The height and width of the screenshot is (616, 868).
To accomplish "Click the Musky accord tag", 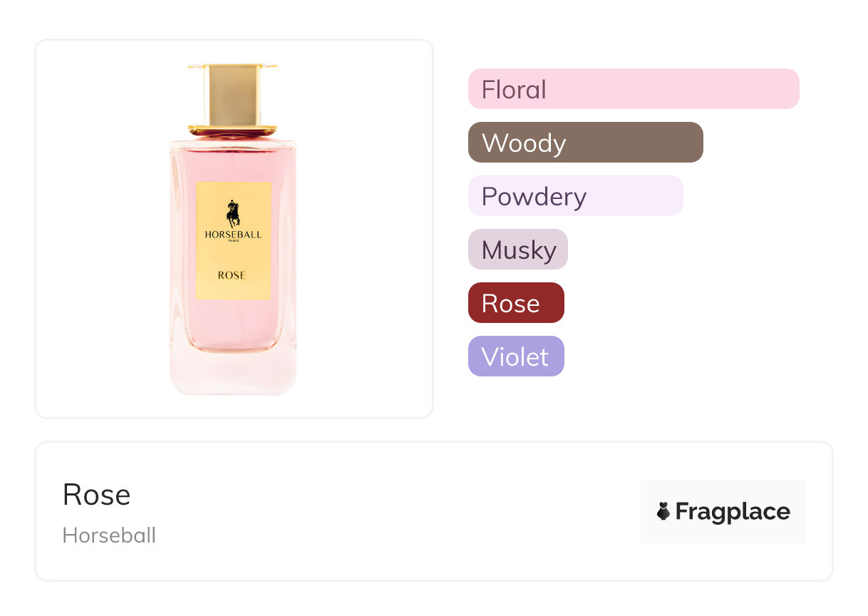I will tap(517, 250).
